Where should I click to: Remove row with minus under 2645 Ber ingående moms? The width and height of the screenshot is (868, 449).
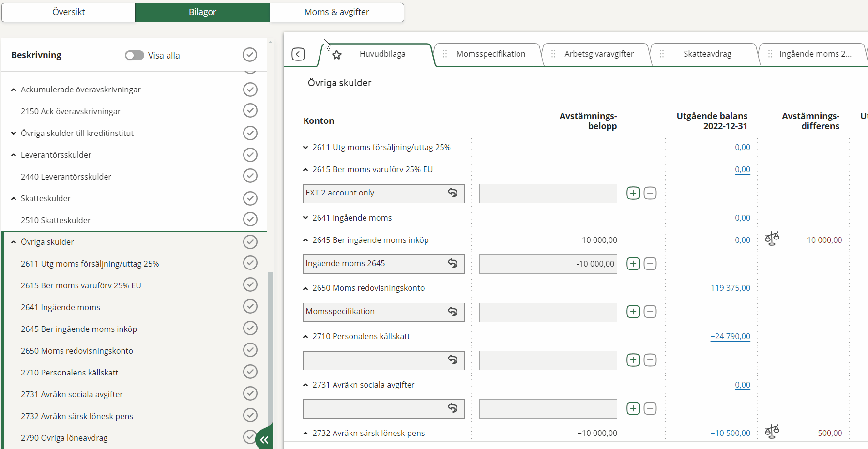[650, 264]
